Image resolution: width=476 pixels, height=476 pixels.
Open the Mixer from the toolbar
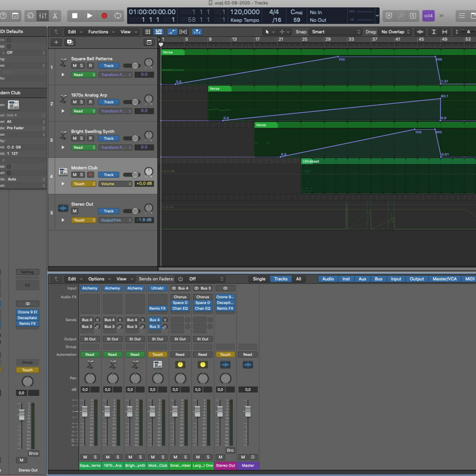pos(43,16)
